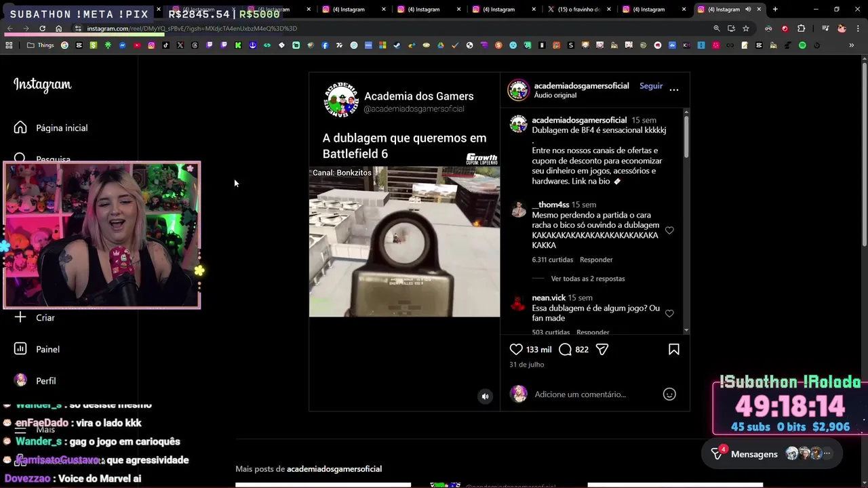Image resolution: width=868 pixels, height=488 pixels.
Task: Click the reel video to pause
Action: point(404,241)
